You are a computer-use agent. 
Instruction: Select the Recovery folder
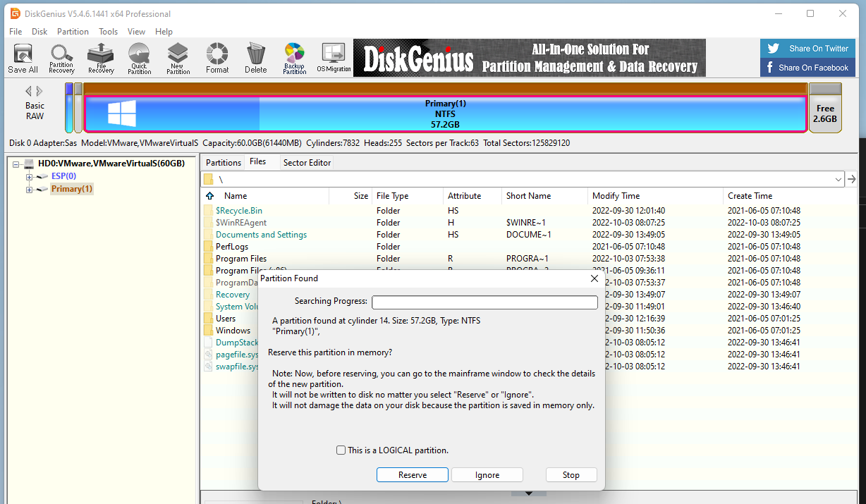pyautogui.click(x=233, y=295)
